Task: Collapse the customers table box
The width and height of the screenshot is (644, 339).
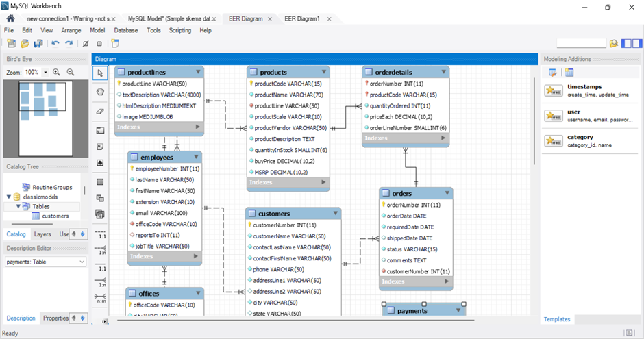Action: 336,214
